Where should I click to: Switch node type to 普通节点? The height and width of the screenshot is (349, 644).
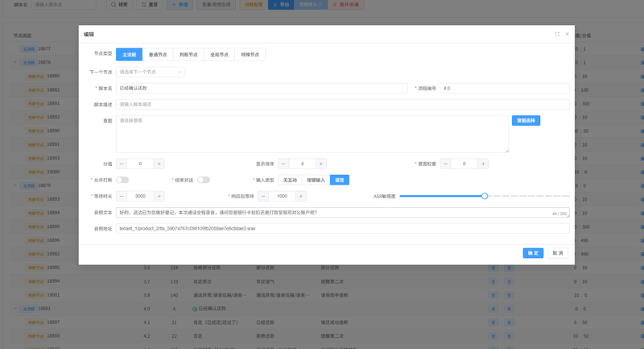click(x=158, y=55)
